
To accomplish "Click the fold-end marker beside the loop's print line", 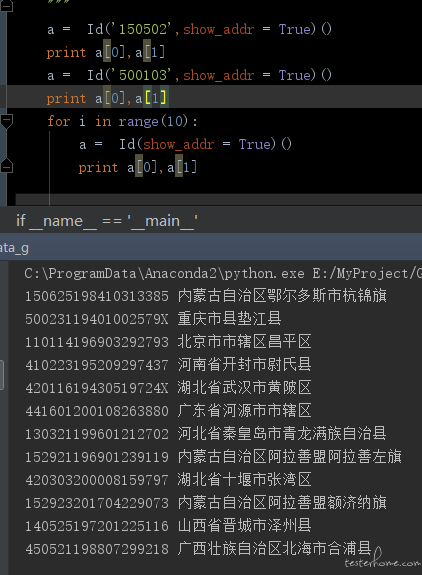I will [x=7, y=166].
